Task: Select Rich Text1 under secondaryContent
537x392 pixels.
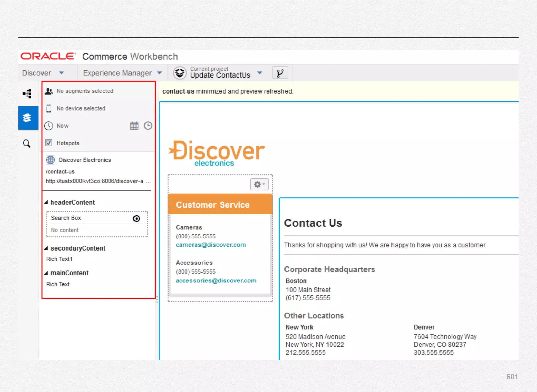Action: tap(59, 259)
